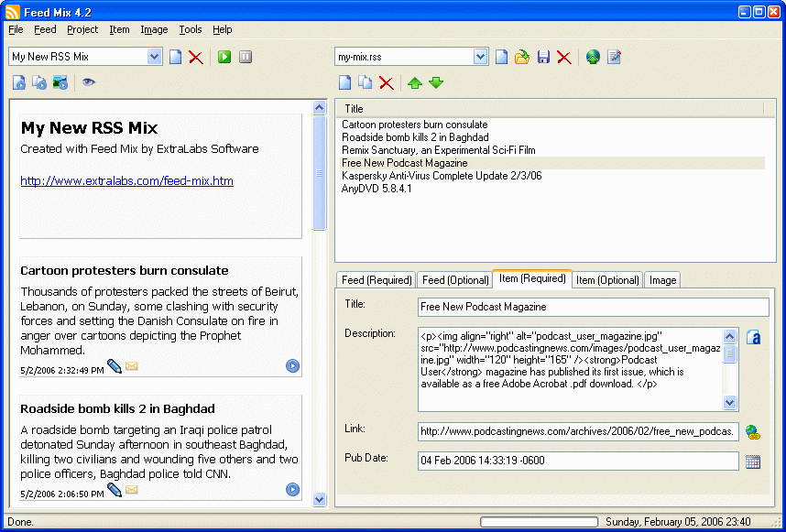This screenshot has height=532, width=786.
Task: Save the feed with the floppy disk icon
Action: [543, 57]
